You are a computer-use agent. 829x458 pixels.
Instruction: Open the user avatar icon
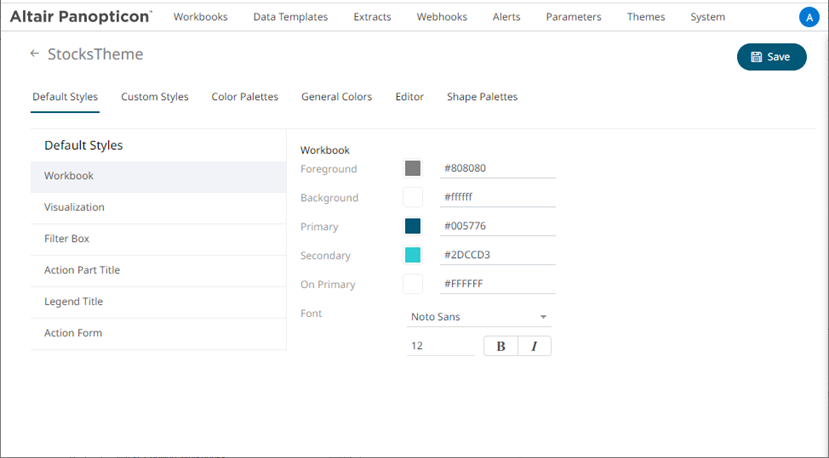(x=809, y=17)
